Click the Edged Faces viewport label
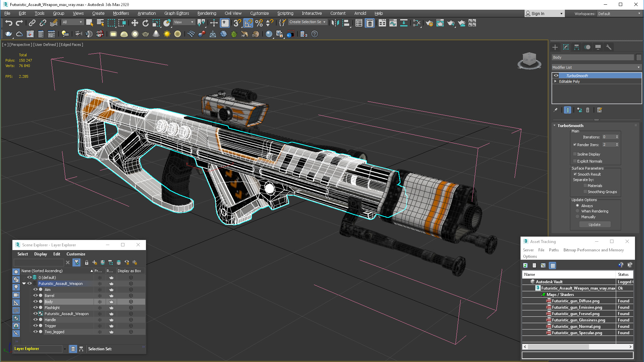Image resolution: width=644 pixels, height=362 pixels. point(71,45)
